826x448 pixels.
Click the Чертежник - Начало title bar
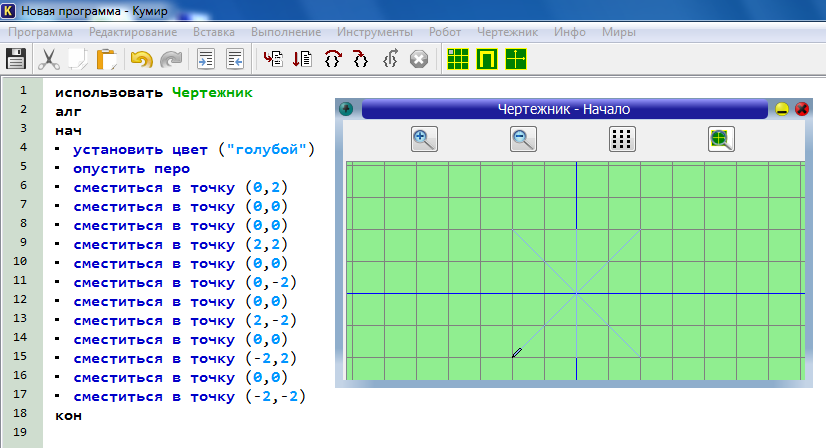564,109
